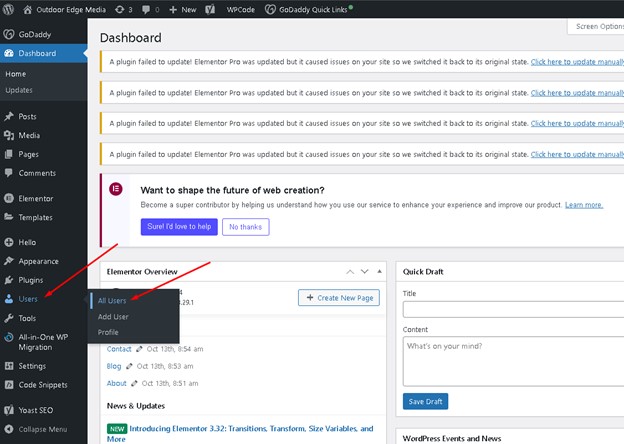Collapse the admin sidebar menu

point(42,429)
